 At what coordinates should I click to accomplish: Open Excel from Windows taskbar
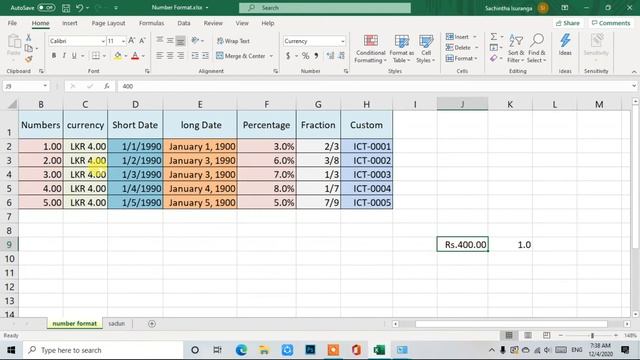click(x=379, y=350)
